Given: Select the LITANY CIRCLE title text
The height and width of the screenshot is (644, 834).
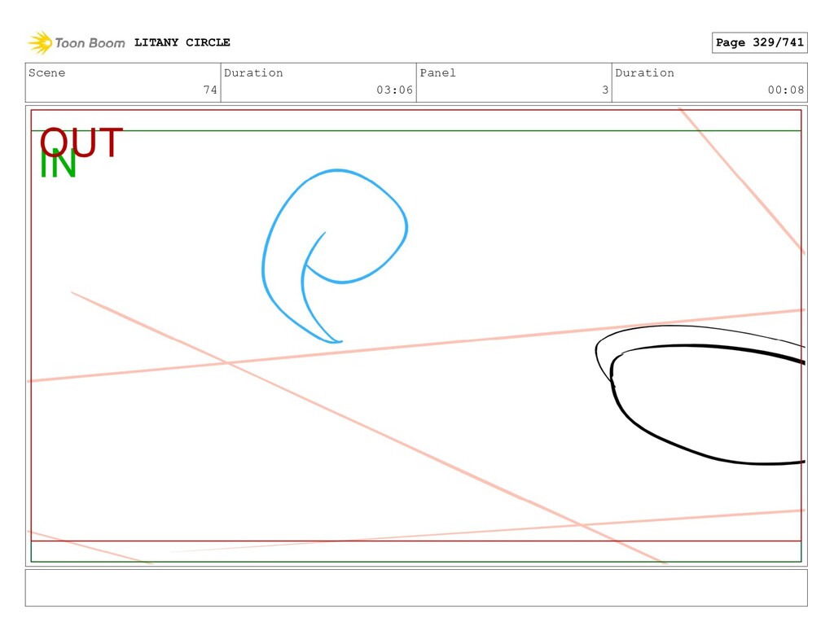Looking at the screenshot, I should coord(182,42).
